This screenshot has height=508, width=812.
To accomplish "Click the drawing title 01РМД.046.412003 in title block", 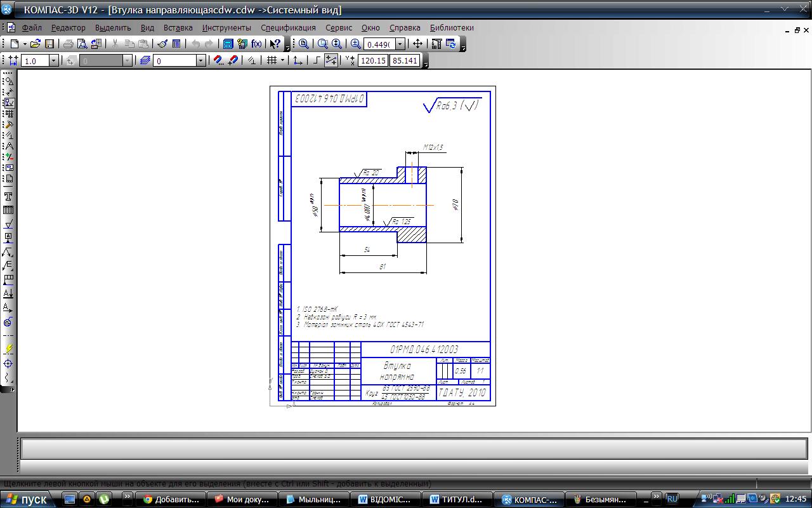I will (x=424, y=350).
